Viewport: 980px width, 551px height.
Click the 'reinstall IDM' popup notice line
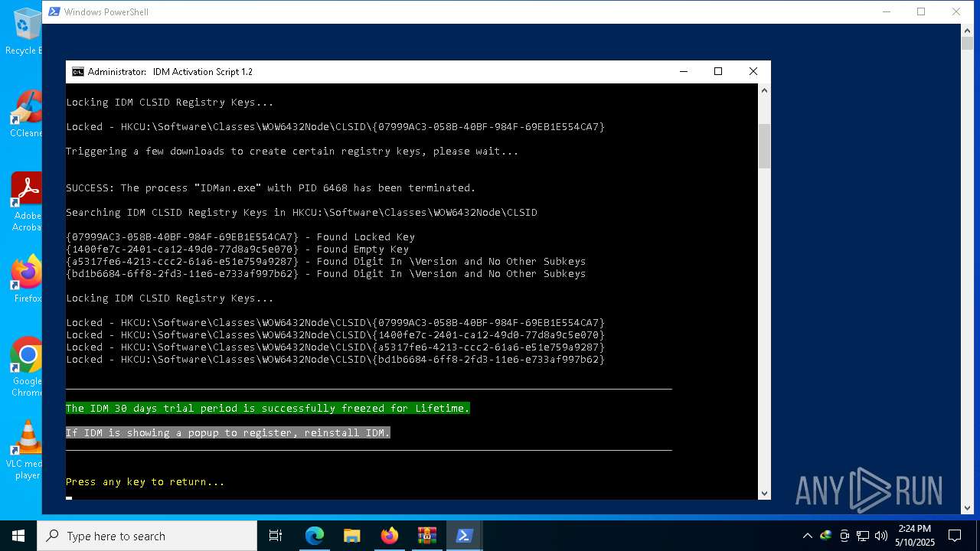(228, 432)
